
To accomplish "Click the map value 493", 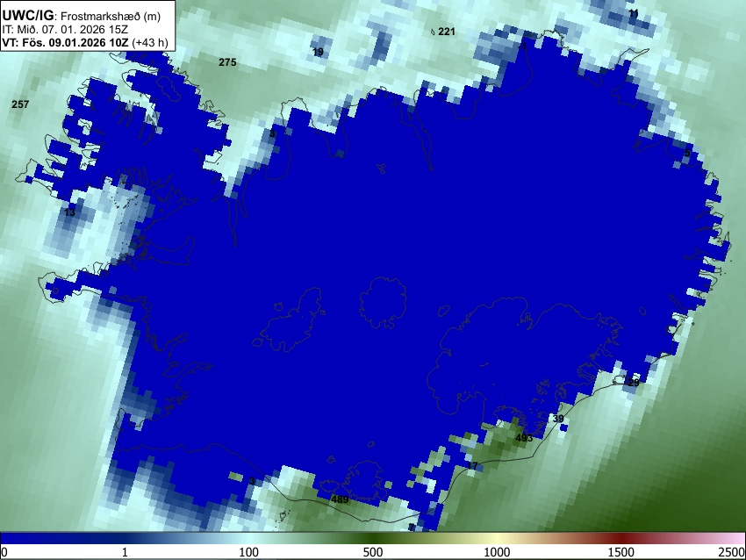I will [524, 438].
